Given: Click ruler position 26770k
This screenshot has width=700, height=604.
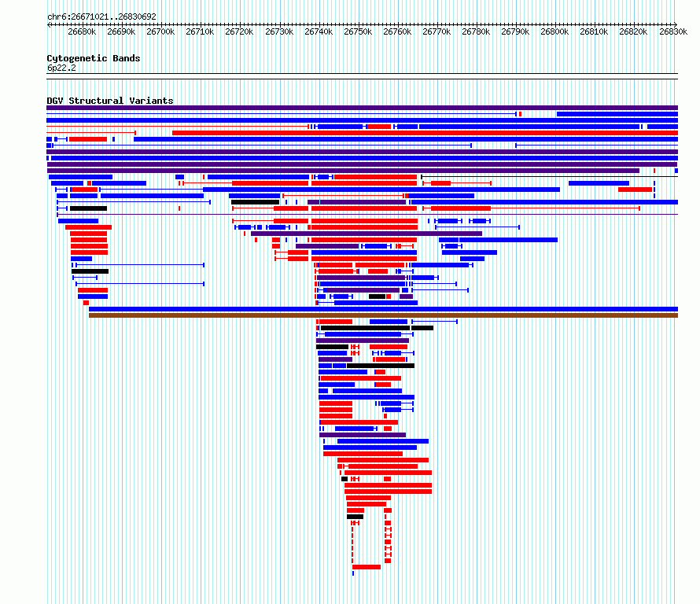Looking at the screenshot, I should (437, 31).
